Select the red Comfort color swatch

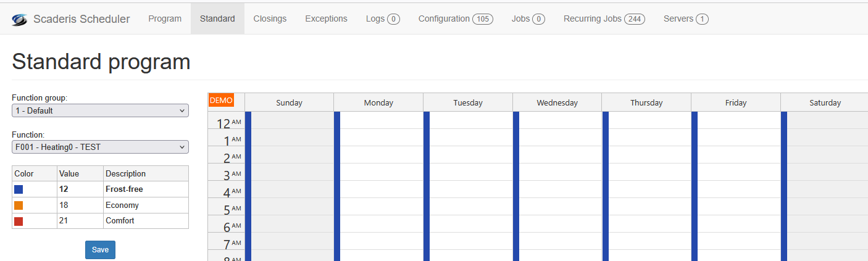pos(19,221)
